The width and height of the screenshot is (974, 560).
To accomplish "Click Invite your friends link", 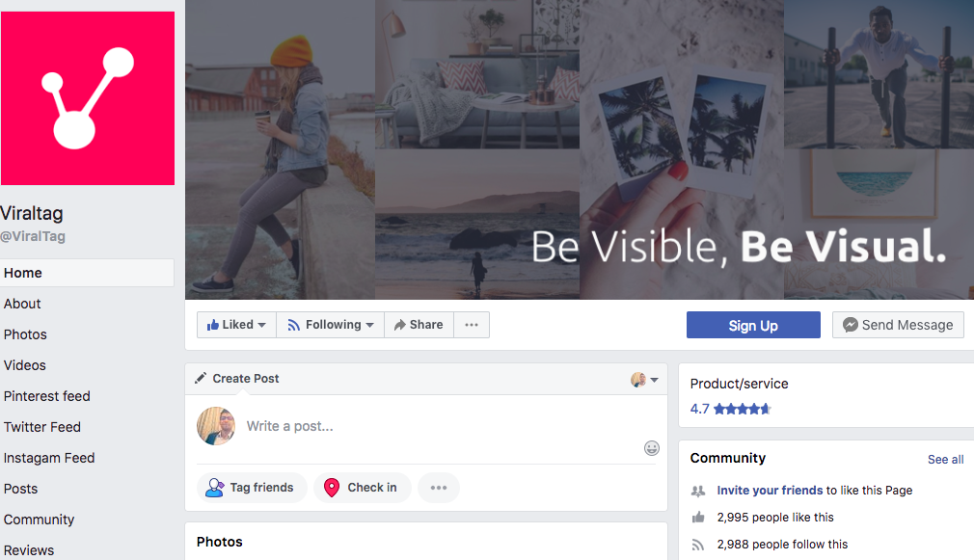I will click(770, 491).
